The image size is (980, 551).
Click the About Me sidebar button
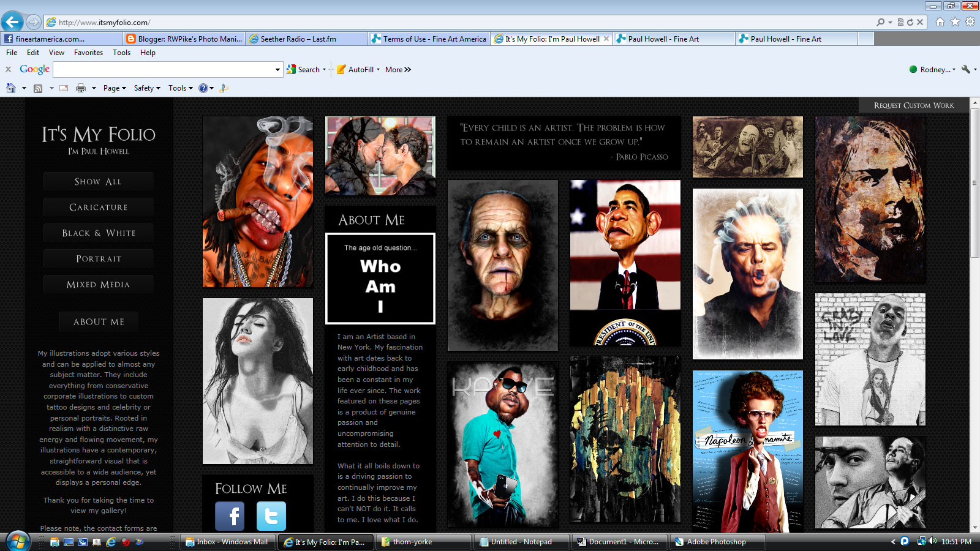[99, 322]
